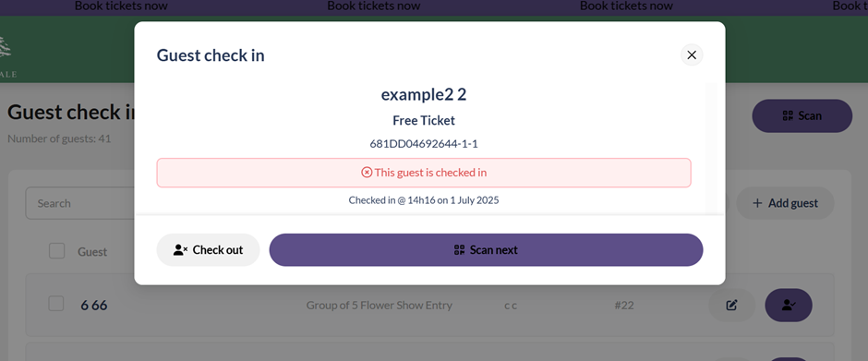The image size is (868, 361).
Task: Click the Scan next button
Action: (x=486, y=249)
